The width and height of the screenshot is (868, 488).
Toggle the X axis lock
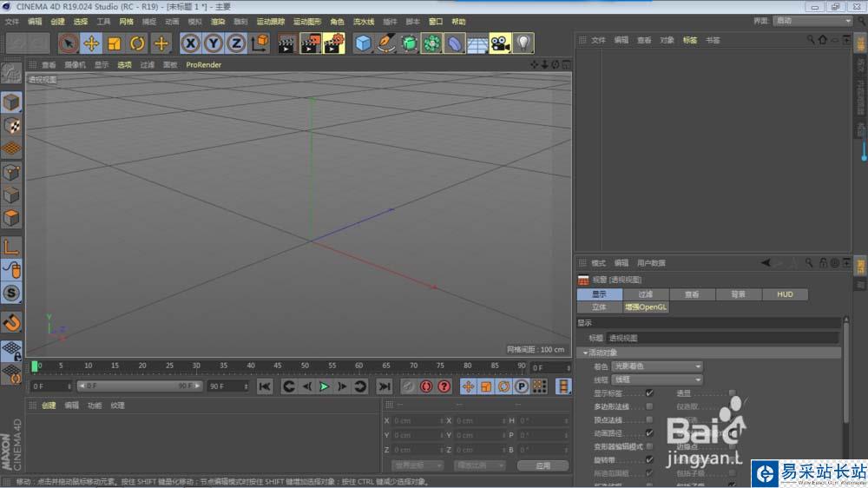coord(190,43)
